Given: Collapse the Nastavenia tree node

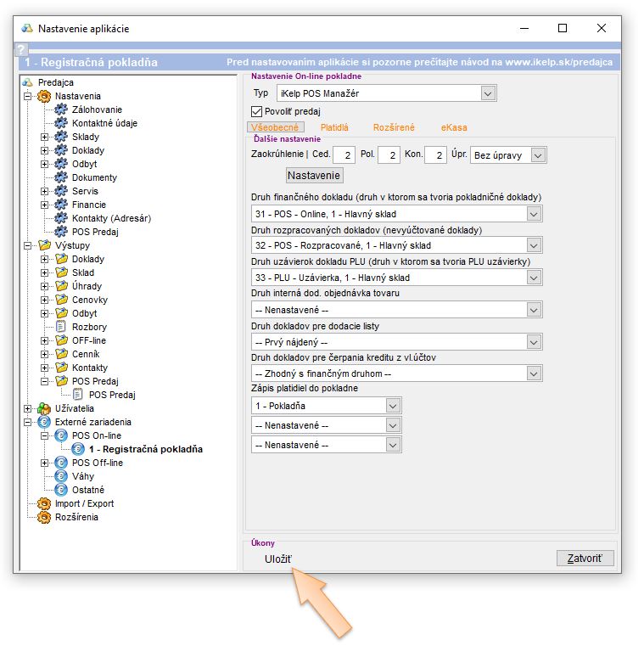Looking at the screenshot, I should pyautogui.click(x=28, y=96).
